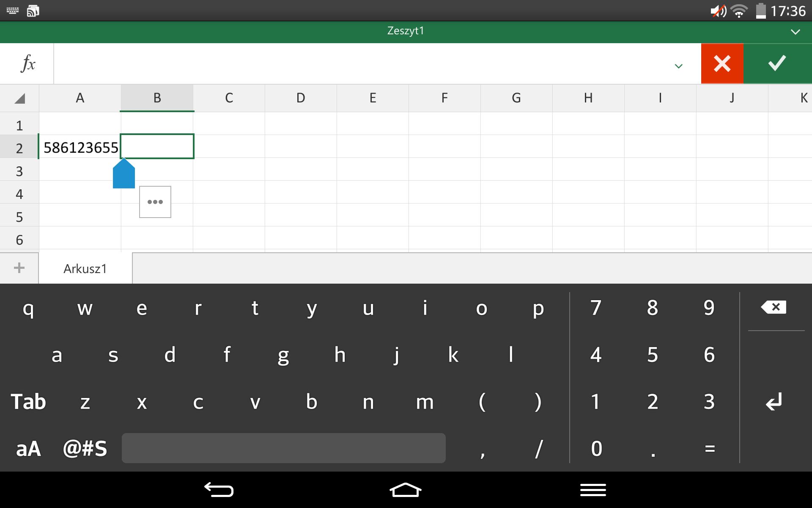Select row 2 header
This screenshot has height=508, width=812.
[x=19, y=148]
